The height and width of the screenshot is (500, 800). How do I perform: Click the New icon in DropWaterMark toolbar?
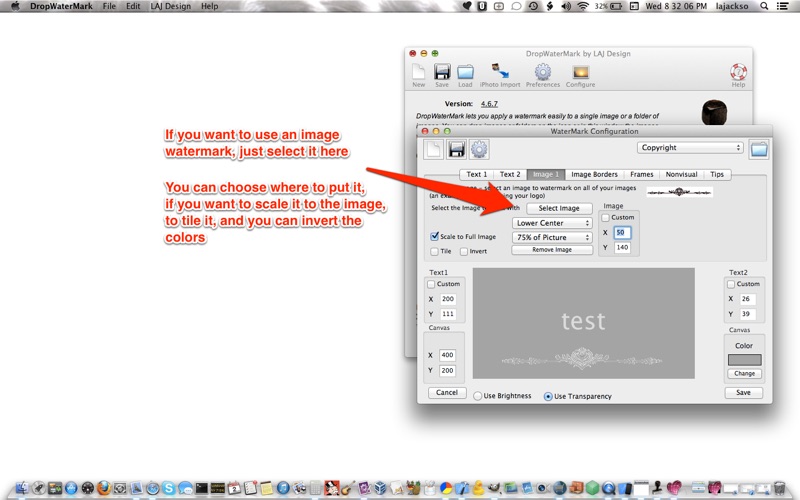click(x=418, y=76)
